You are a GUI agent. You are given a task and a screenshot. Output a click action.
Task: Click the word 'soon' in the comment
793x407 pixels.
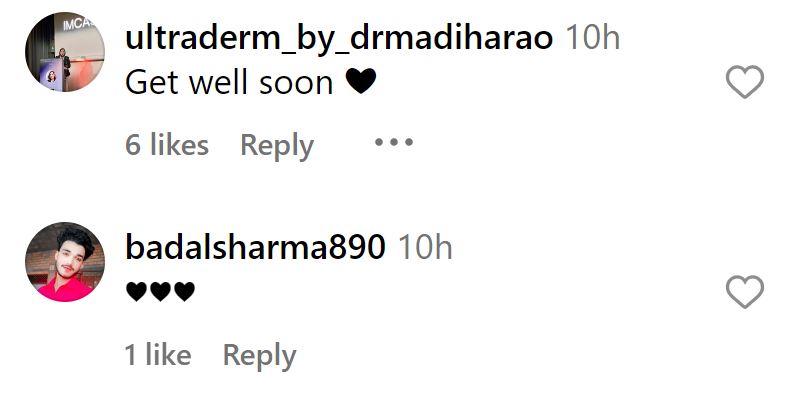[x=296, y=83]
